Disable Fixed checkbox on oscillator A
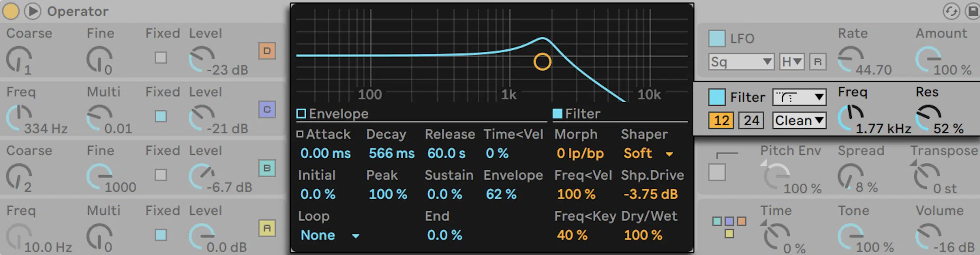Viewport: 980px width, 255px height. tap(161, 235)
